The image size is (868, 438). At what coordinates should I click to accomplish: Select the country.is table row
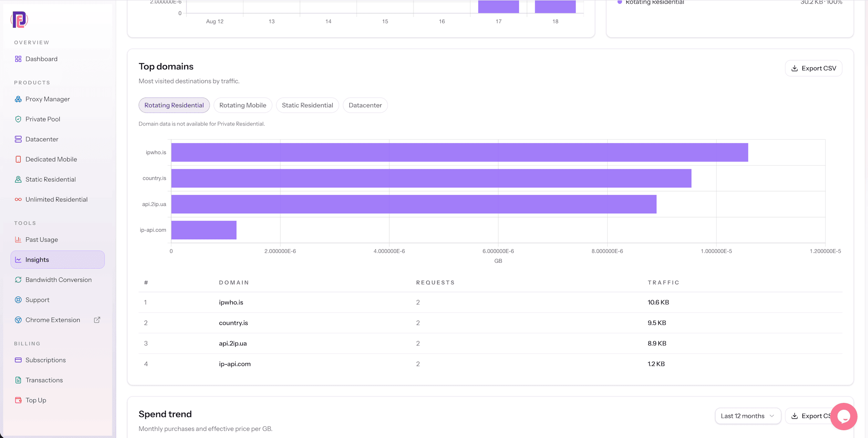click(490, 323)
